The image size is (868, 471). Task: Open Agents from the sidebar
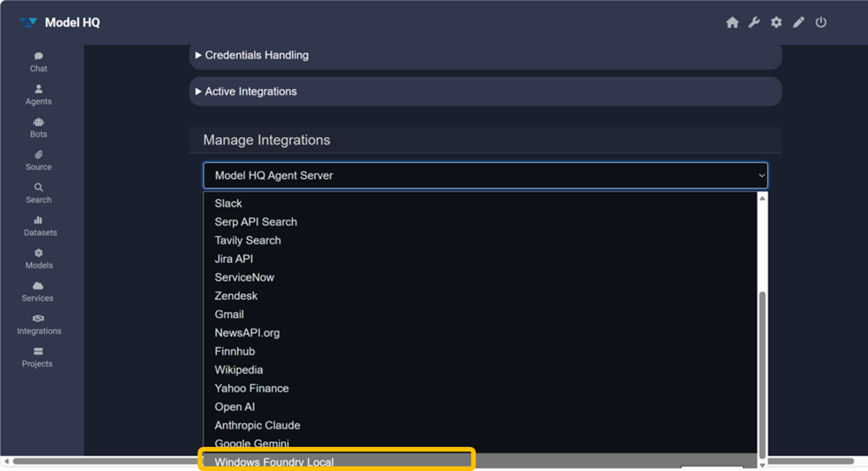38,95
